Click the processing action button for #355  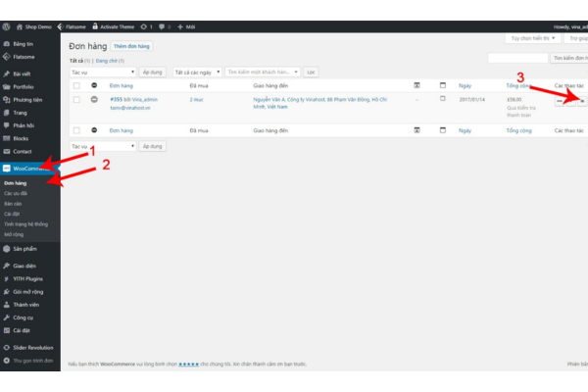click(560, 101)
